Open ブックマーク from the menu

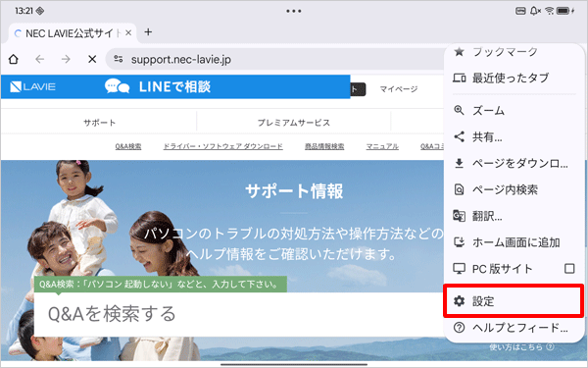coord(514,52)
